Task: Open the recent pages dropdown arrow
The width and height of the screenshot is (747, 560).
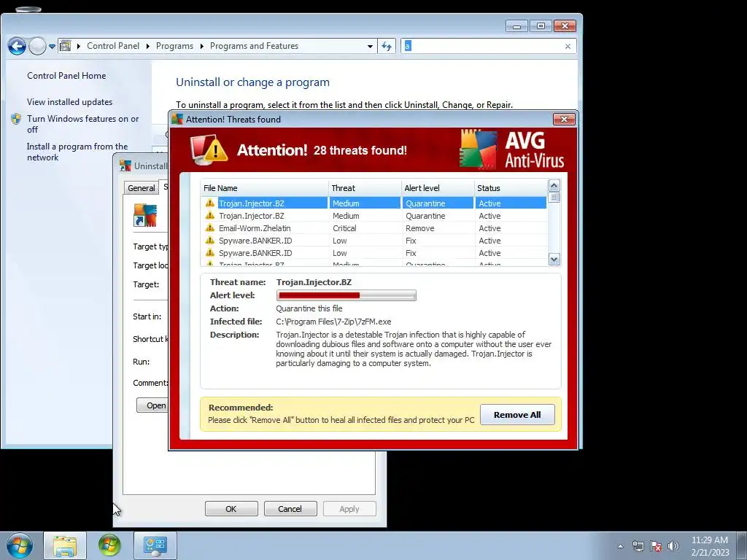Action: (x=52, y=46)
